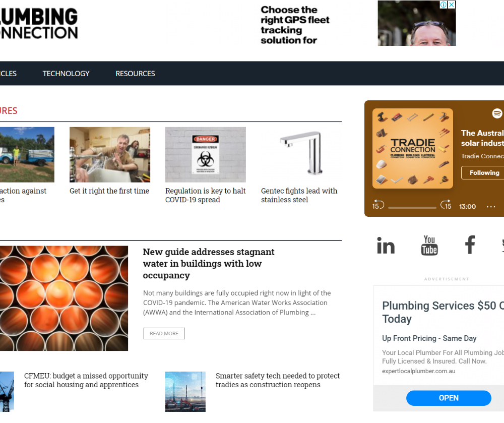Open Get it right the first time article
This screenshot has height=423, width=504.
109,191
